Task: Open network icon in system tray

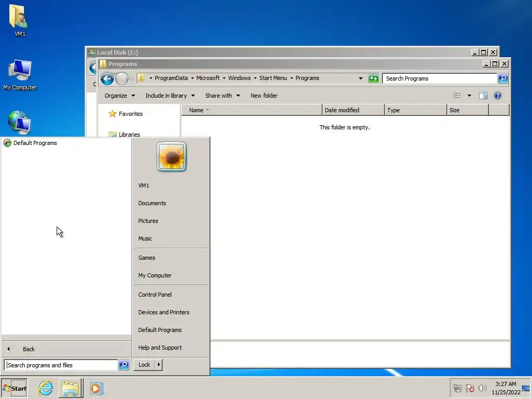Action: tap(457, 388)
